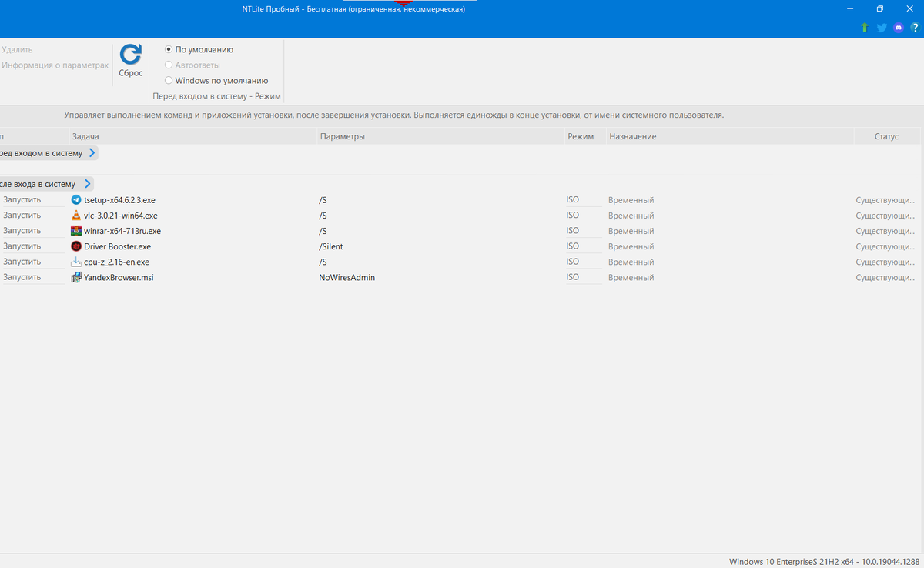The height and width of the screenshot is (568, 924).
Task: Sort by the Задача column header
Action: 192,136
